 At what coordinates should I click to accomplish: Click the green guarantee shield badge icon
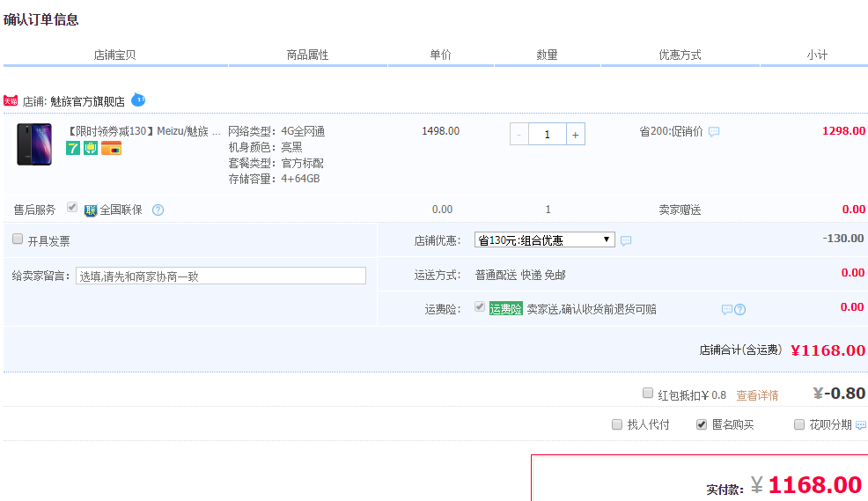coord(91,148)
